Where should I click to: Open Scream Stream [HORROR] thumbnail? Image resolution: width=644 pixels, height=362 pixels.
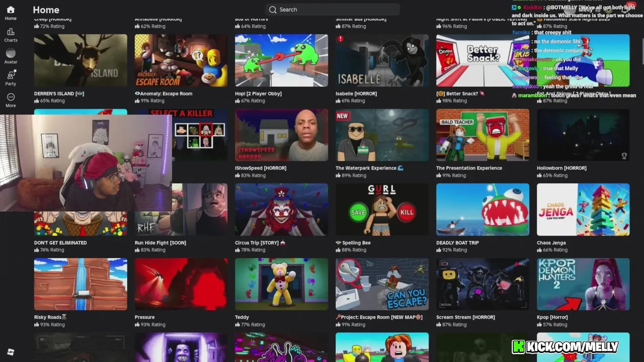pyautogui.click(x=482, y=284)
